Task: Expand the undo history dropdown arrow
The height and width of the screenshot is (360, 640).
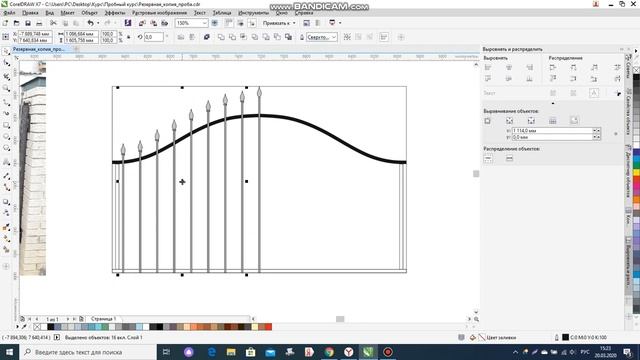Action: [x=98, y=23]
